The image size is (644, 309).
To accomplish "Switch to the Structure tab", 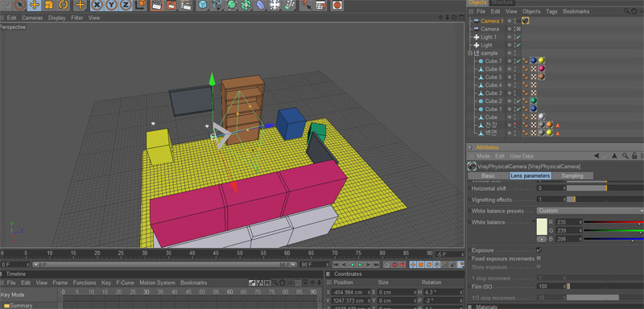I will point(502,2).
